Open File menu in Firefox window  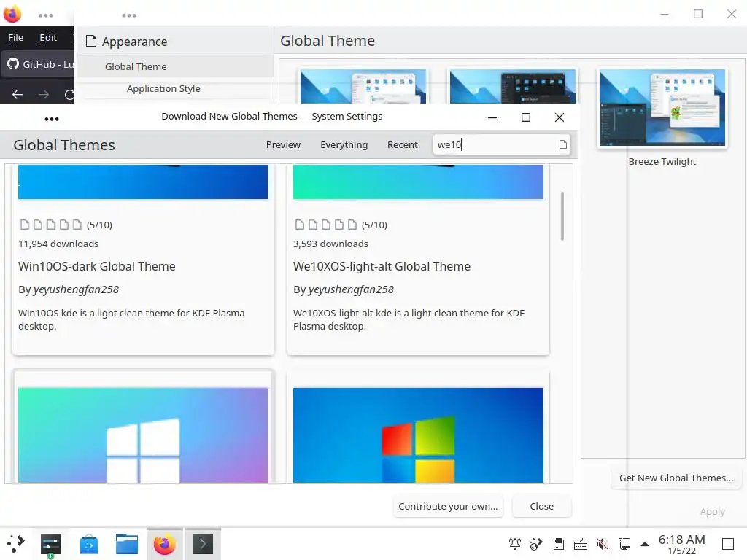[x=16, y=37]
